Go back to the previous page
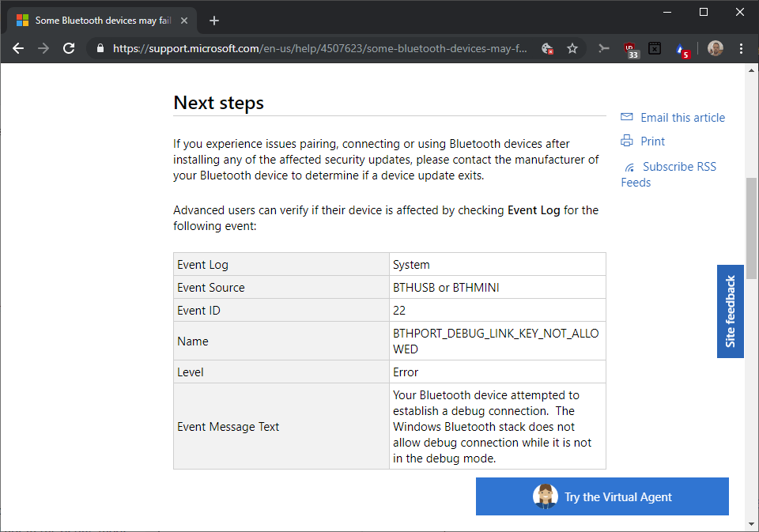Viewport: 759px width, 532px height. point(18,48)
